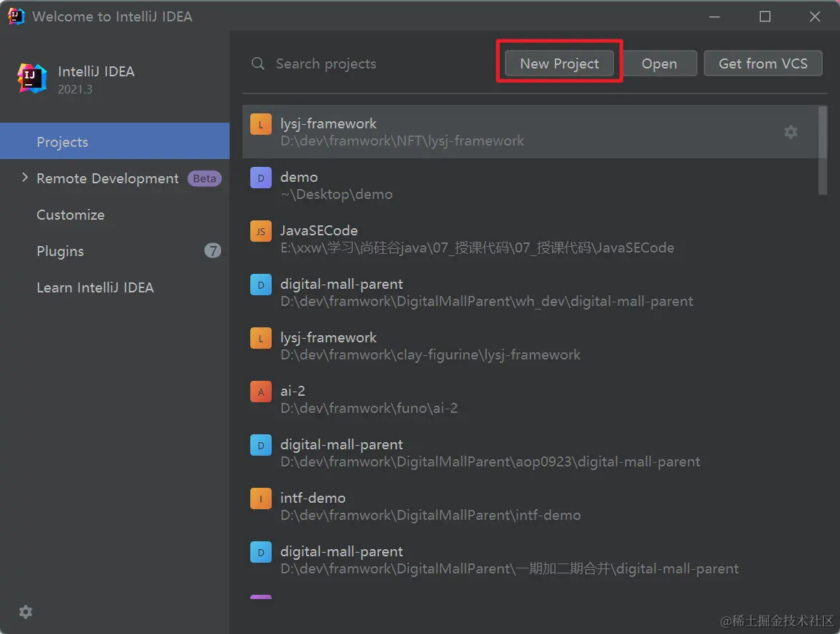Click Get from VCS button
Screen dimensions: 840x634
763,63
